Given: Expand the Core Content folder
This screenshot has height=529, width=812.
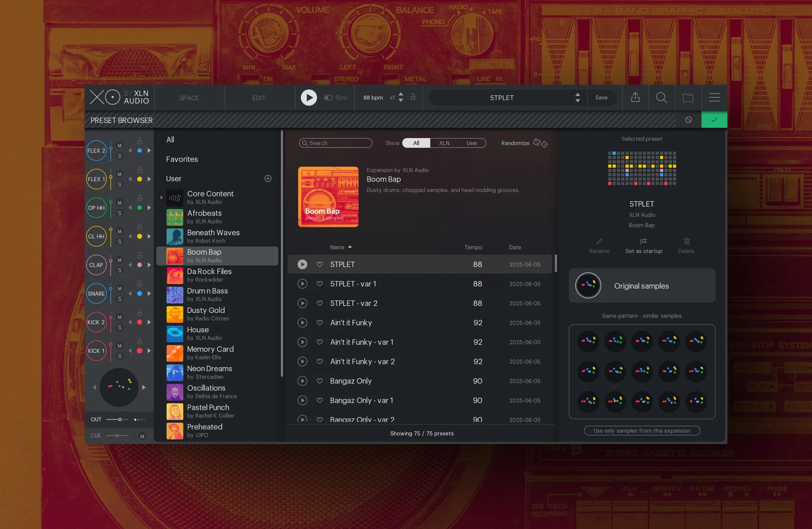Looking at the screenshot, I should [x=161, y=197].
